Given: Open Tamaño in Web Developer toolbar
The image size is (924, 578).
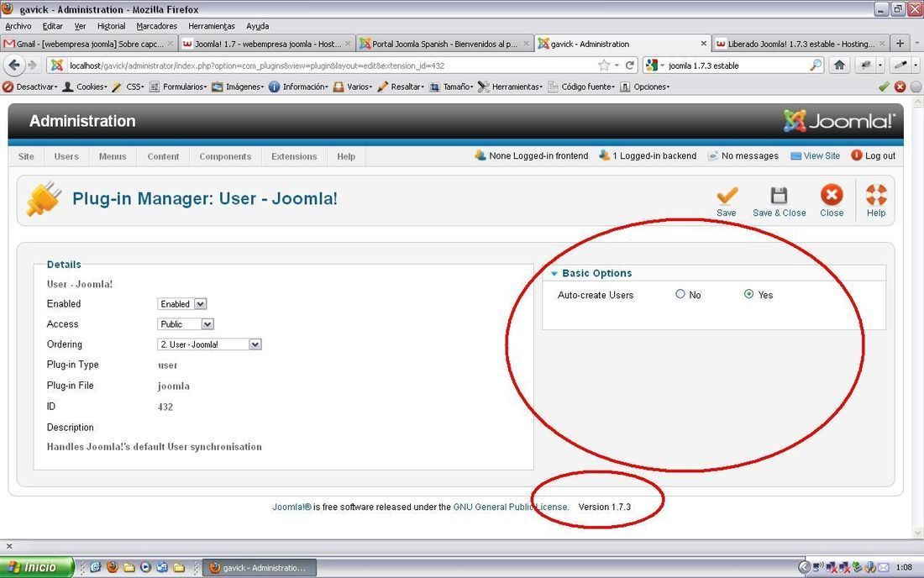Looking at the screenshot, I should tap(451, 87).
